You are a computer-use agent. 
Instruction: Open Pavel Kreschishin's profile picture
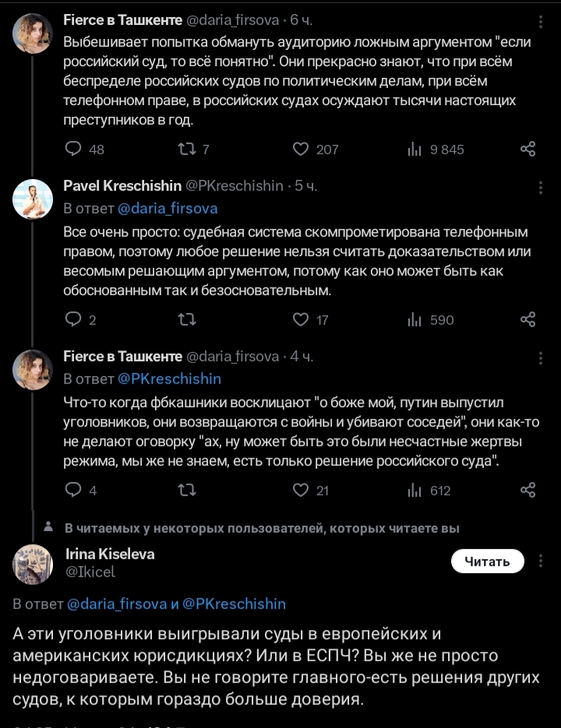point(33,199)
